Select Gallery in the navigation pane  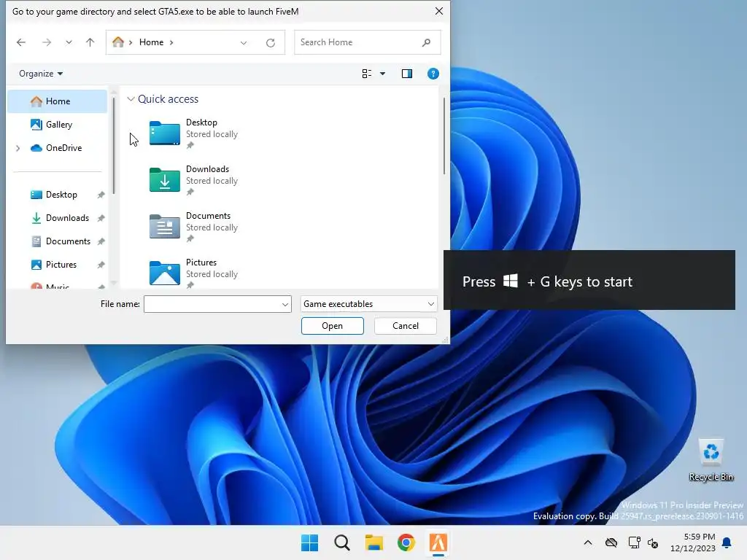click(57, 125)
